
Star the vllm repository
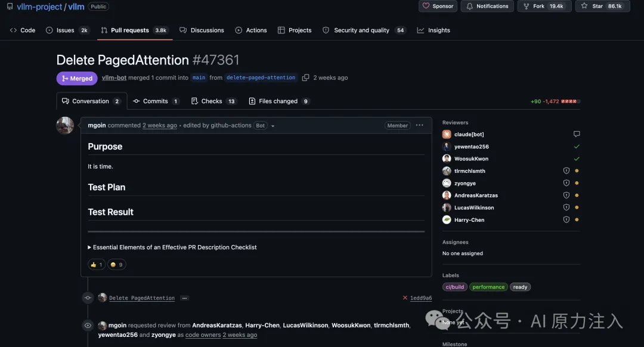pos(602,6)
